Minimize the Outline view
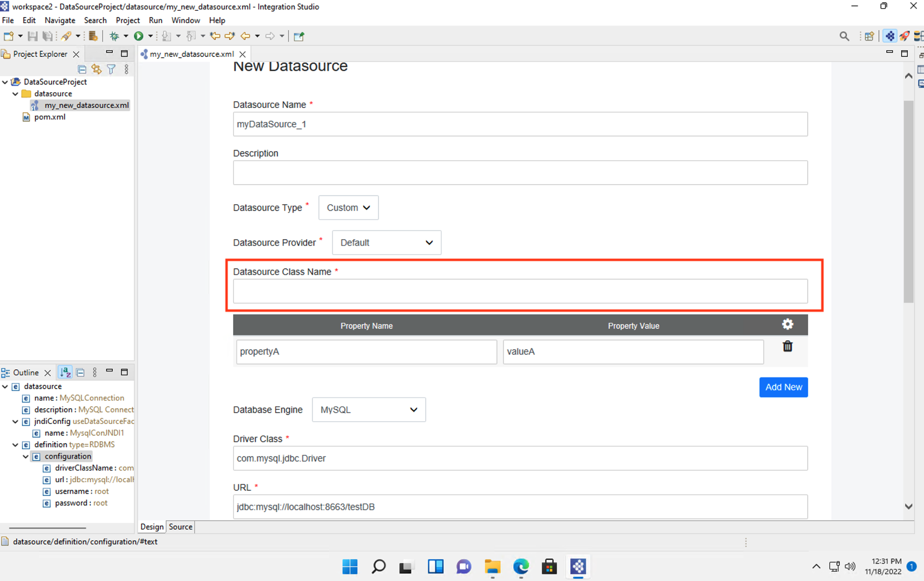This screenshot has height=581, width=924. tap(109, 371)
